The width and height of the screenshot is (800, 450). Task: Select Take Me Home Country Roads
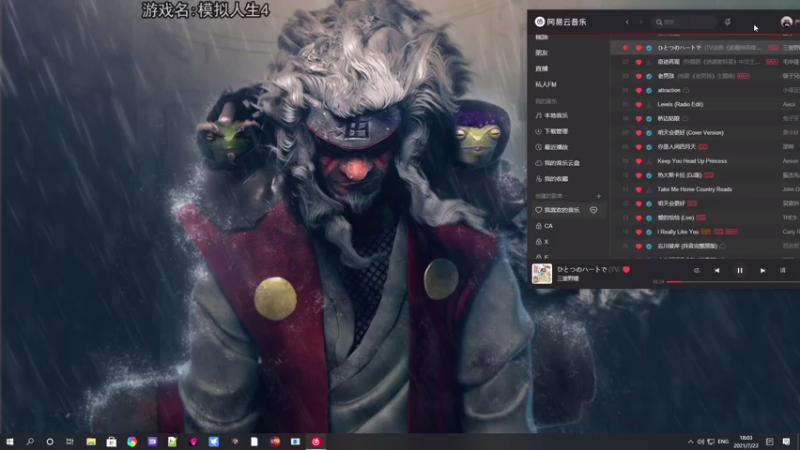(x=694, y=189)
